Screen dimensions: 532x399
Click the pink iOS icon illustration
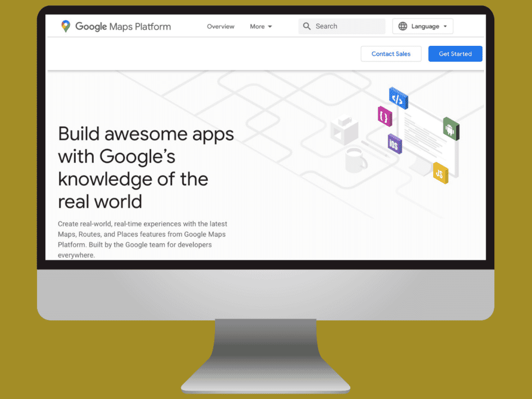(x=394, y=145)
